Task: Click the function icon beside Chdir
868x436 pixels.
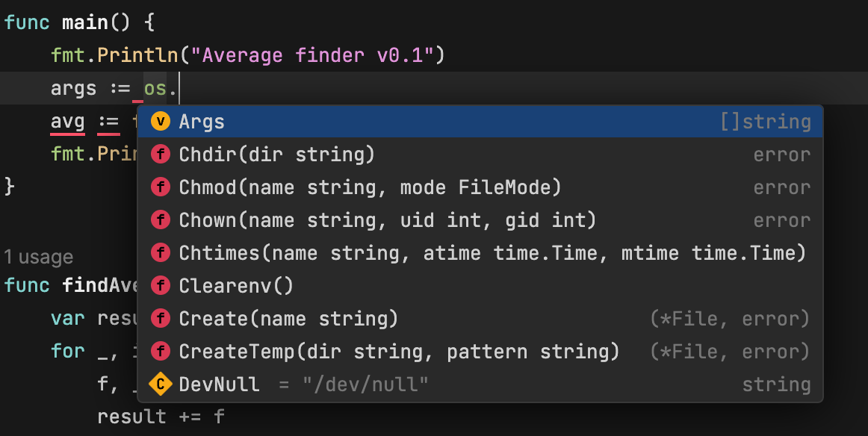Action: (161, 154)
